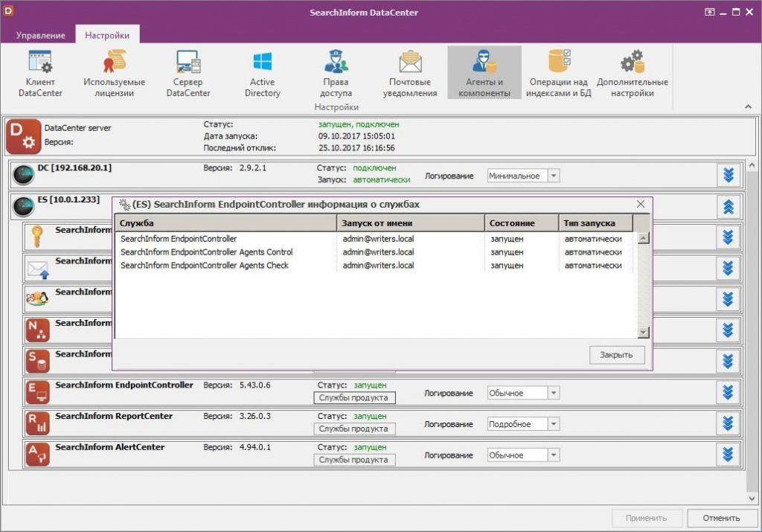Close services dialog with the X
The width and height of the screenshot is (762, 532).
click(641, 205)
